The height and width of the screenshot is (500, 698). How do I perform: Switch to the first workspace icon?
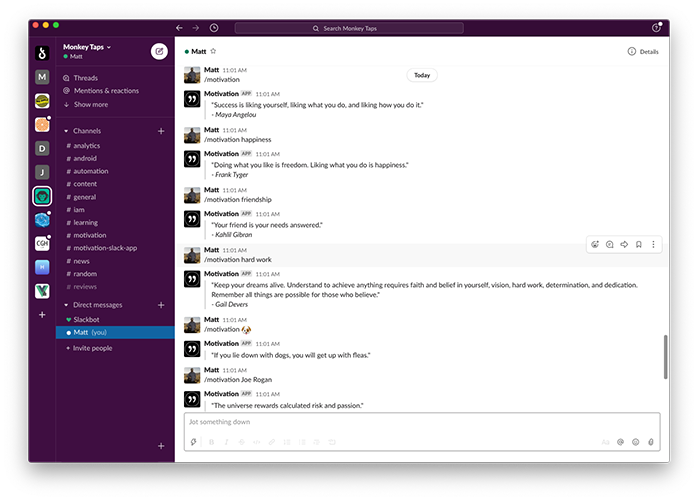coord(42,53)
